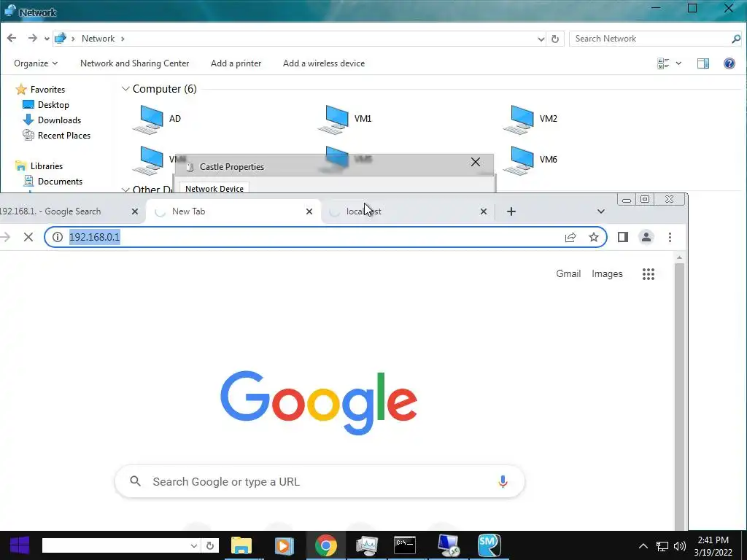This screenshot has height=560, width=747.
Task: Stop loading the page in Chrome
Action: point(28,237)
